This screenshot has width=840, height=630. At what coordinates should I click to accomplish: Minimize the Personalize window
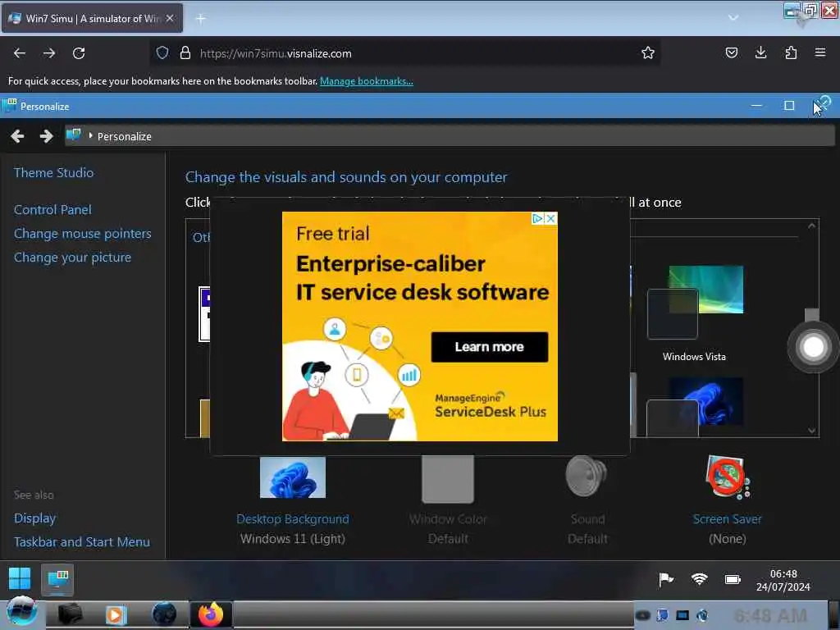[x=756, y=106]
